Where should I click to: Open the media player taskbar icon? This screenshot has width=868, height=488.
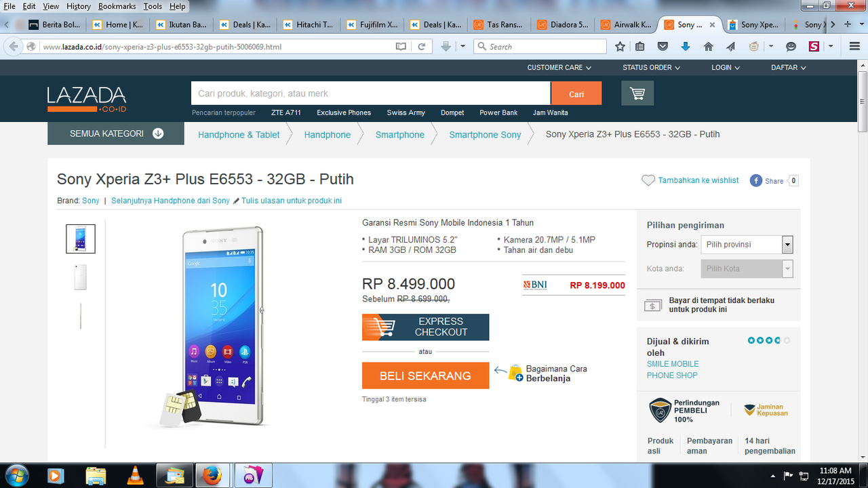(56, 476)
